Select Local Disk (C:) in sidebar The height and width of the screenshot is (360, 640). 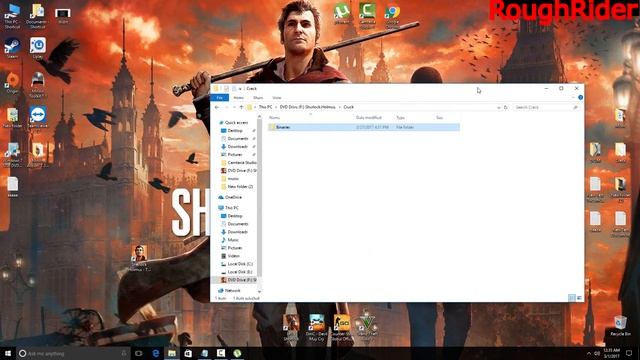pos(237,264)
